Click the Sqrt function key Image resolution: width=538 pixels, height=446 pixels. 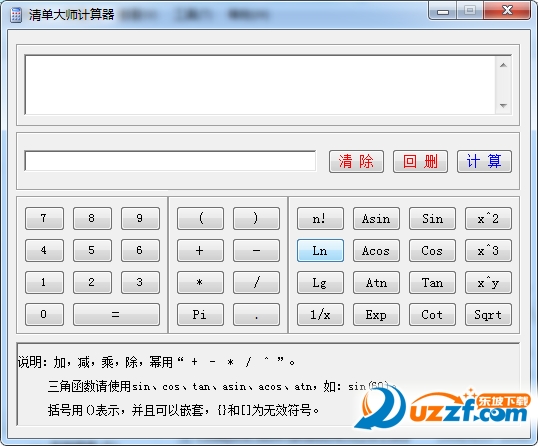click(488, 314)
